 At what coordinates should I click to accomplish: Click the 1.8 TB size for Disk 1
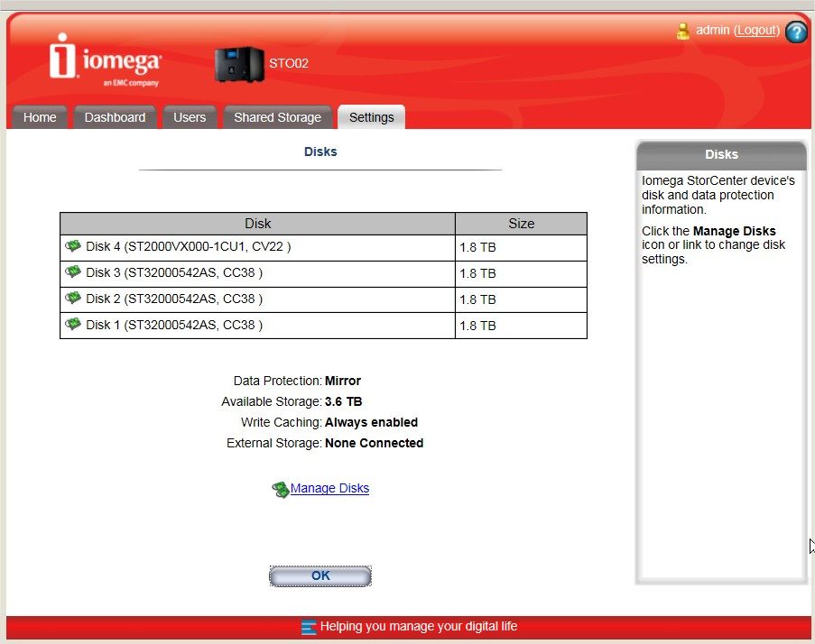coord(477,326)
